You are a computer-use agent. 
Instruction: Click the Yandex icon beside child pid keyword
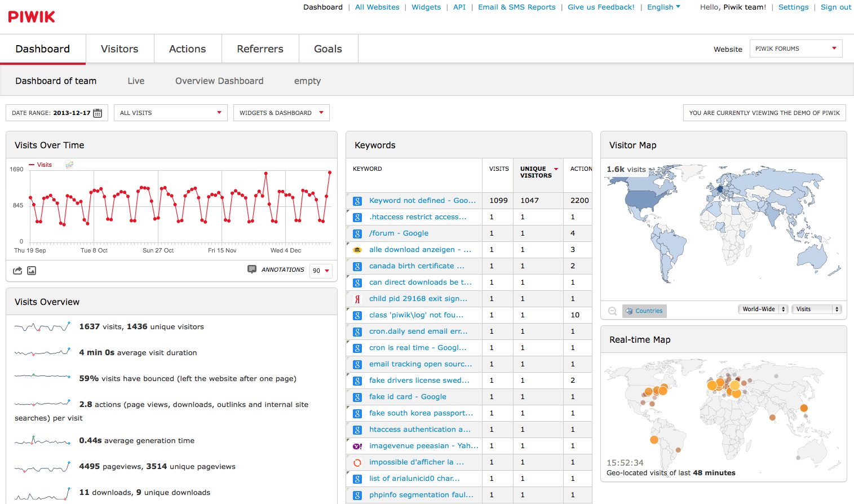coord(357,299)
